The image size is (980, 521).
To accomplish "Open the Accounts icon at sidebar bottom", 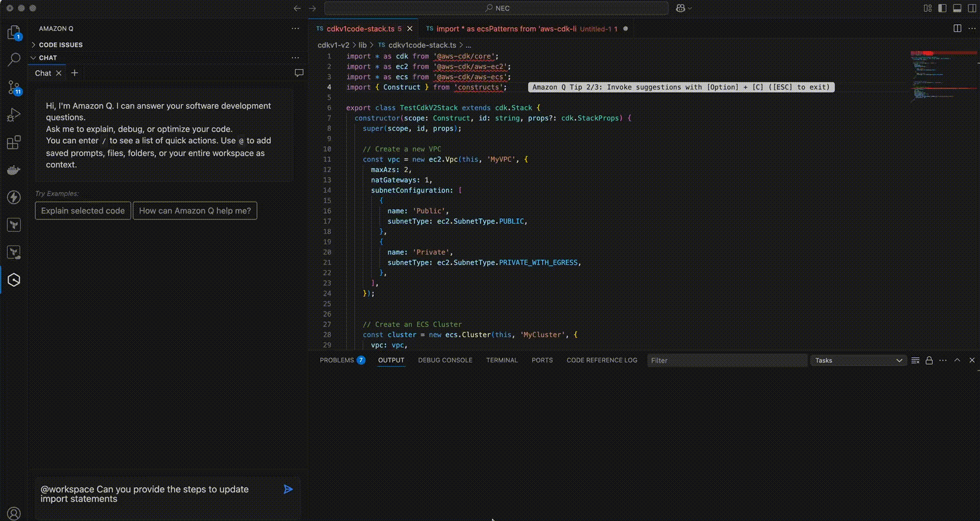I will (14, 513).
